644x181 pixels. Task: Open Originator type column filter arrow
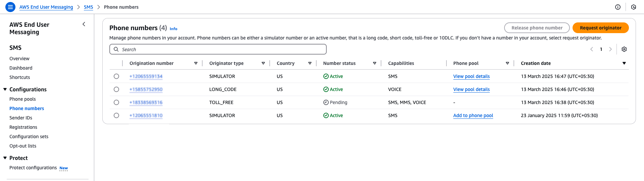point(263,63)
